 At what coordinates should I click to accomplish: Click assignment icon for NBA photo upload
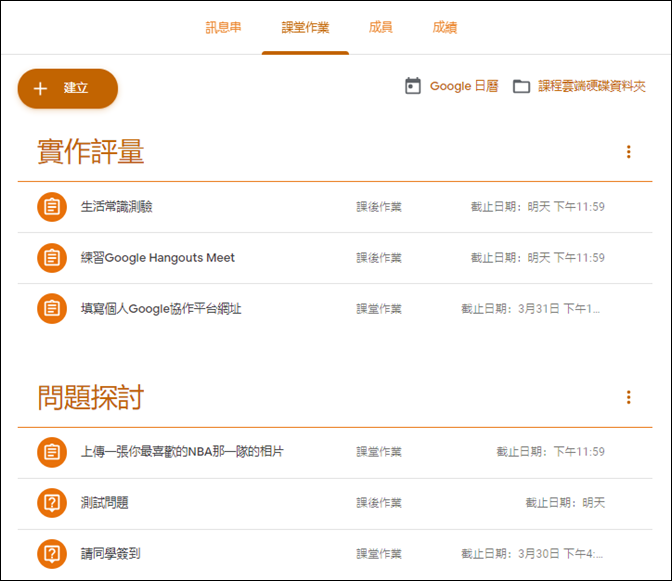52,452
